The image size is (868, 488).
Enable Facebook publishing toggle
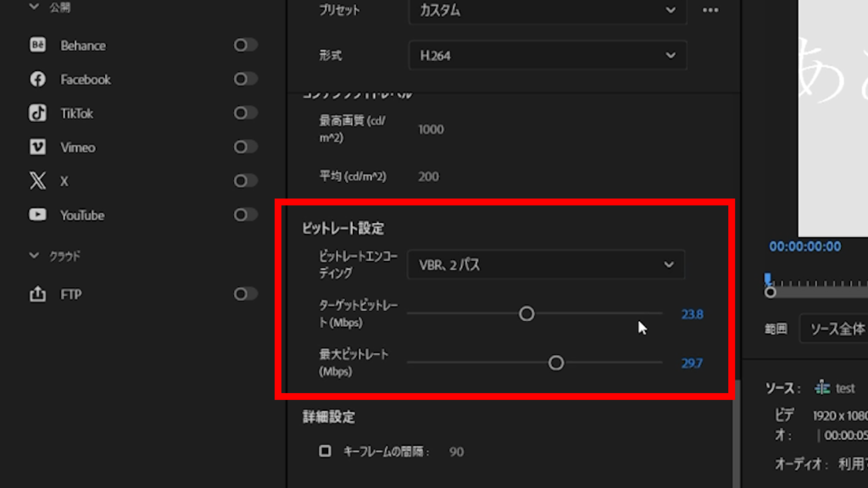point(245,79)
